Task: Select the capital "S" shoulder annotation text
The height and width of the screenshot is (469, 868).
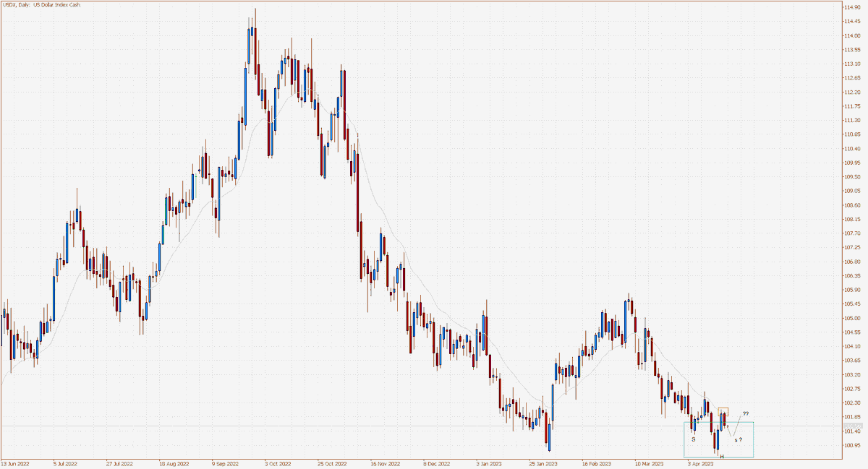Action: (693, 439)
